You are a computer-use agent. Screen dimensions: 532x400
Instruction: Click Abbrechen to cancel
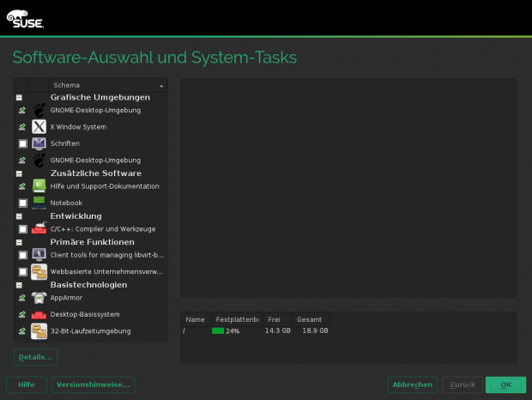(413, 385)
